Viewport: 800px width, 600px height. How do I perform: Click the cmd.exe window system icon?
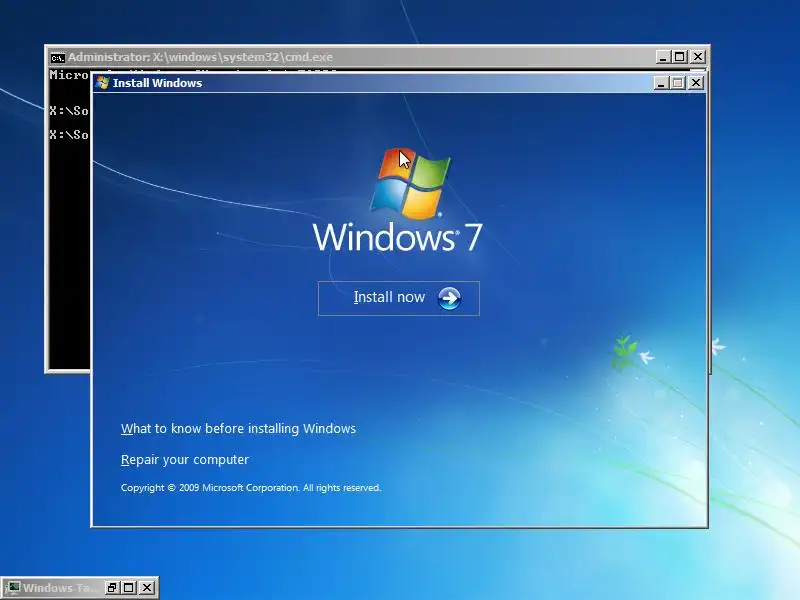click(58, 57)
